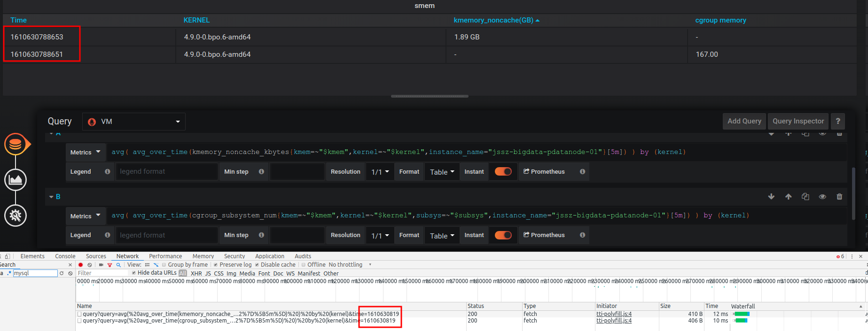Click Legend info icon in query A
This screenshot has width=868, height=331.
click(x=108, y=172)
